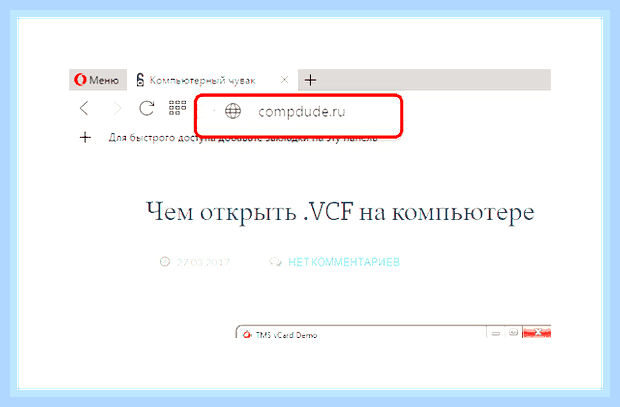Close the Компьютерный чувак tab
The height and width of the screenshot is (407, 620).
pos(284,80)
